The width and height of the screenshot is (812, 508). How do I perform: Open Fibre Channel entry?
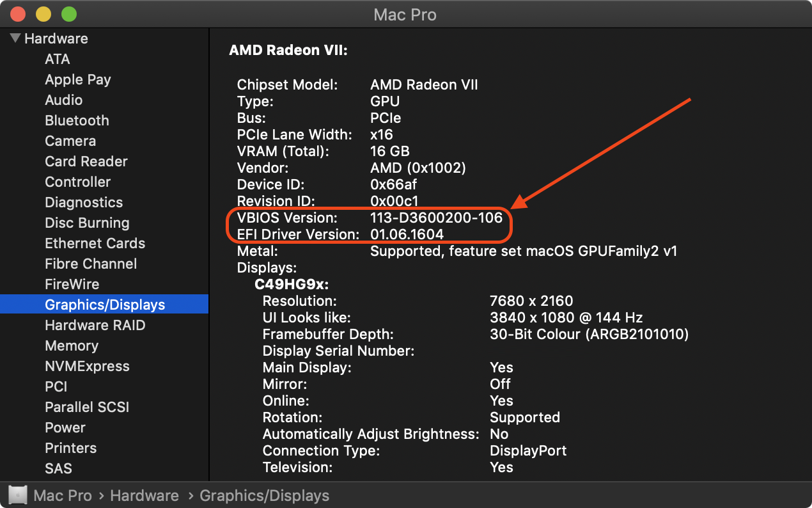[x=91, y=264]
